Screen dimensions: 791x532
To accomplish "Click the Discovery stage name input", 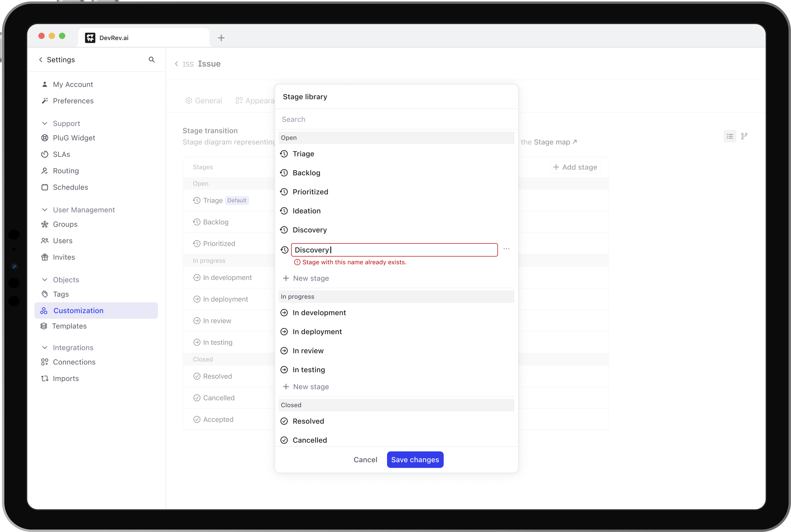I will [395, 250].
